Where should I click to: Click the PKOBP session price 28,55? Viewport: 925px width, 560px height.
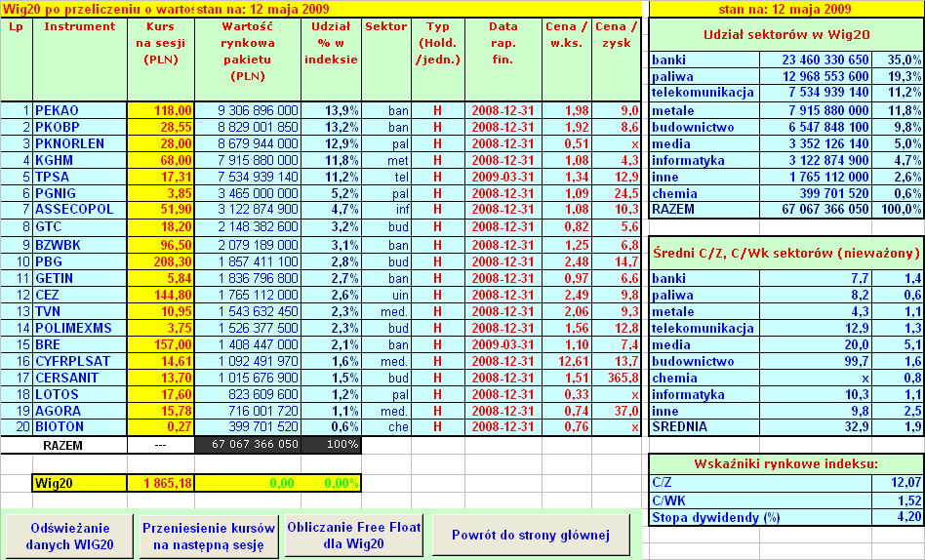[x=161, y=127]
